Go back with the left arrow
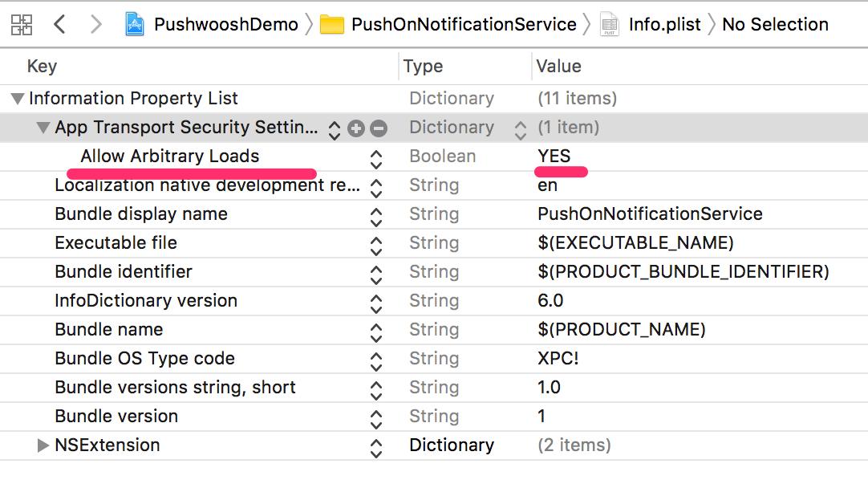This screenshot has height=480, width=868. [60, 24]
